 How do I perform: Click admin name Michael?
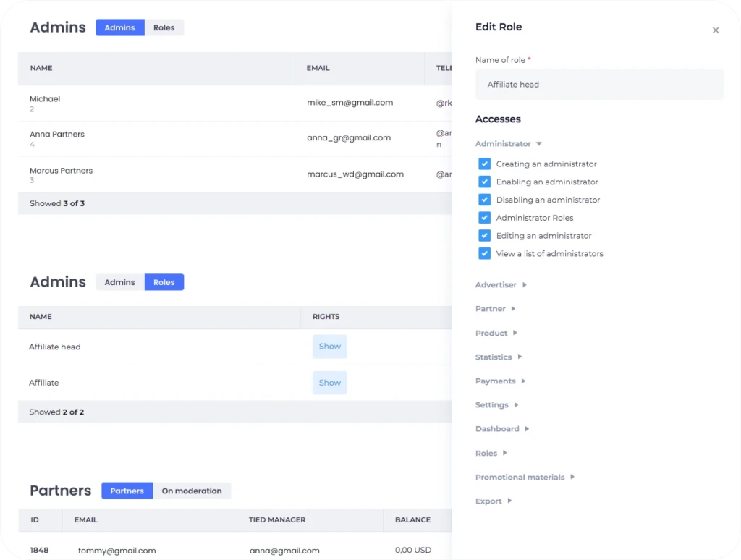pos(45,99)
